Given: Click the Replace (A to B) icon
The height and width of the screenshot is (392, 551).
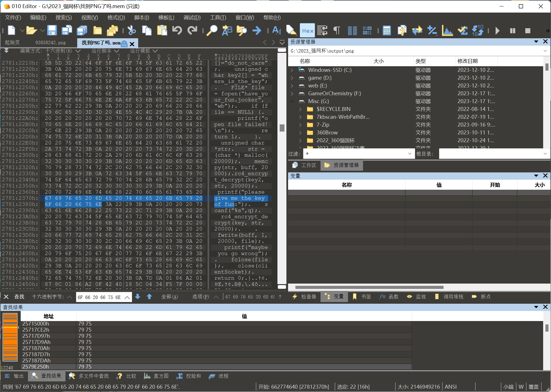Looking at the screenshot, I should 227,30.
